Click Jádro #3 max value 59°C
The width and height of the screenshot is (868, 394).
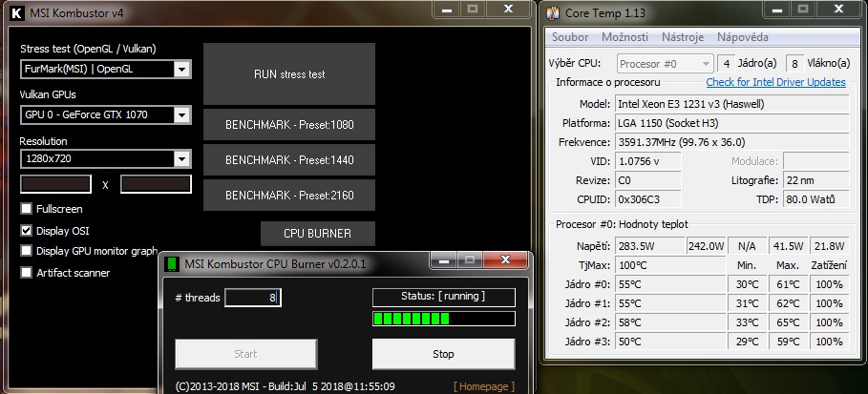(788, 342)
